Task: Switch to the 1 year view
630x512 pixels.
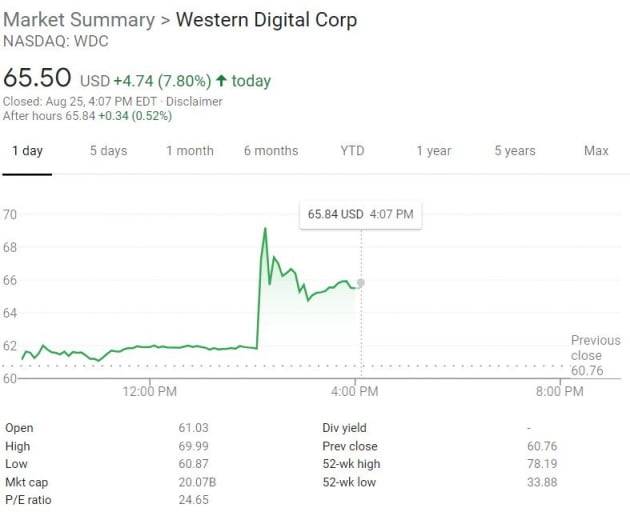Action: coord(434,151)
